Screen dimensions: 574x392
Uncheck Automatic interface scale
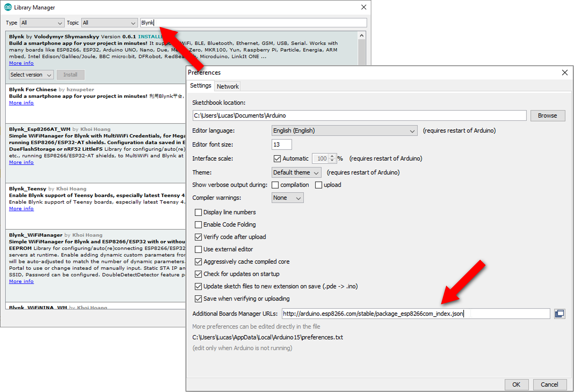pyautogui.click(x=277, y=159)
